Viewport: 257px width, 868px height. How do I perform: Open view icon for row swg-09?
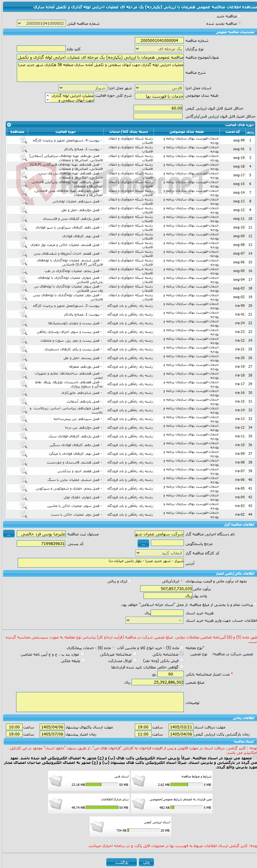[23, 236]
